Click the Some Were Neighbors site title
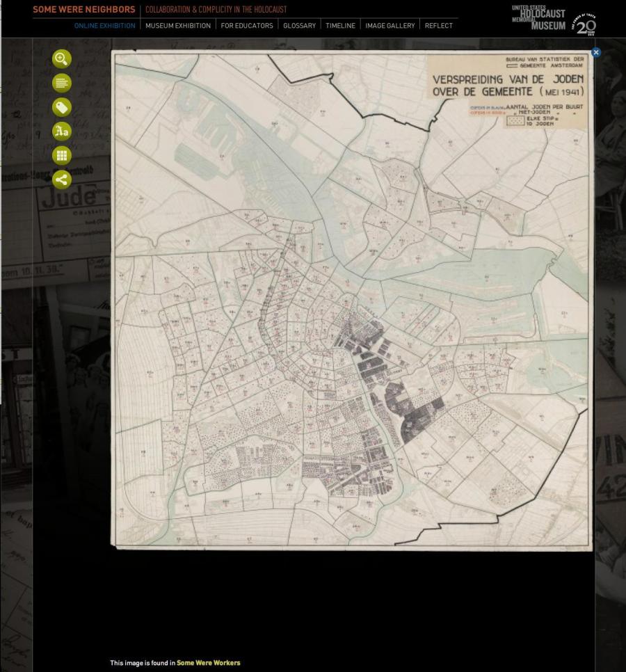Screen dimensions: 626x672 pos(84,10)
